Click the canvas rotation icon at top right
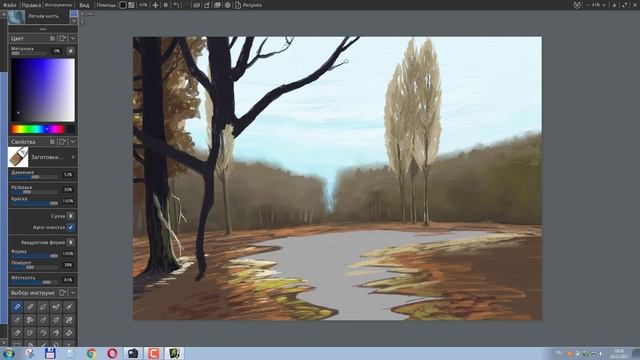 [577, 5]
